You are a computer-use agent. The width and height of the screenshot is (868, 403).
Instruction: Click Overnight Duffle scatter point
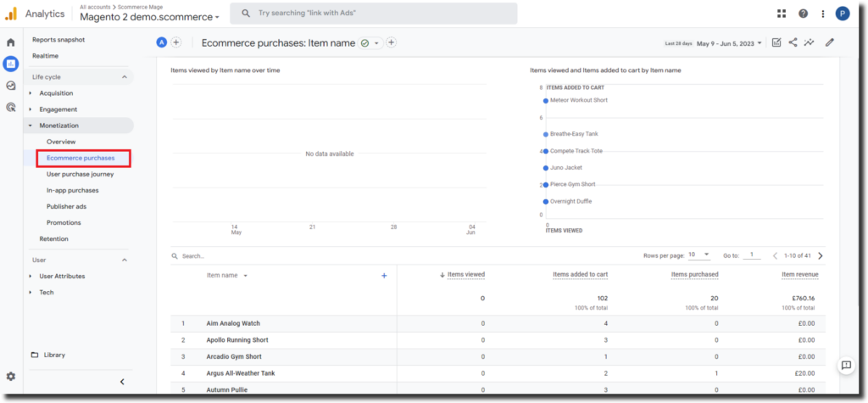tap(546, 202)
